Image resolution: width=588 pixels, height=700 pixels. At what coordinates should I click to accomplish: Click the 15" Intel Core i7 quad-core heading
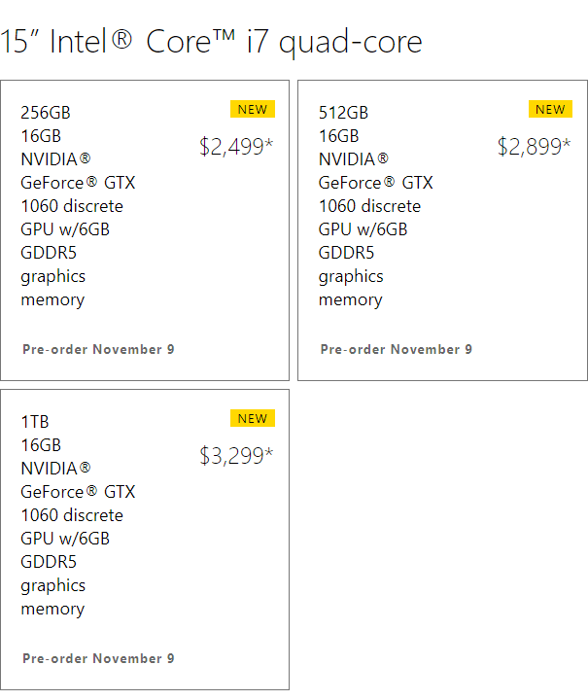pyautogui.click(x=212, y=42)
